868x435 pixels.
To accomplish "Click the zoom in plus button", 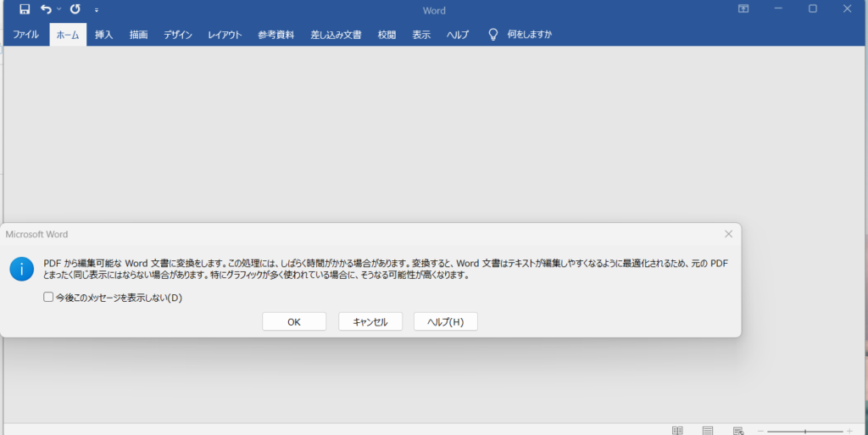I will click(849, 431).
